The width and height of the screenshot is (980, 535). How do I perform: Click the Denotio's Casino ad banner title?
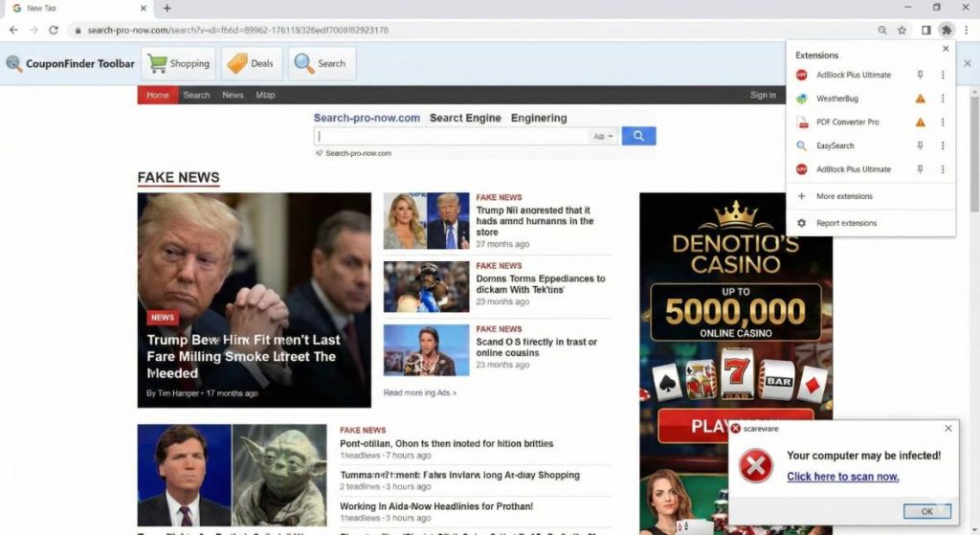[x=736, y=254]
